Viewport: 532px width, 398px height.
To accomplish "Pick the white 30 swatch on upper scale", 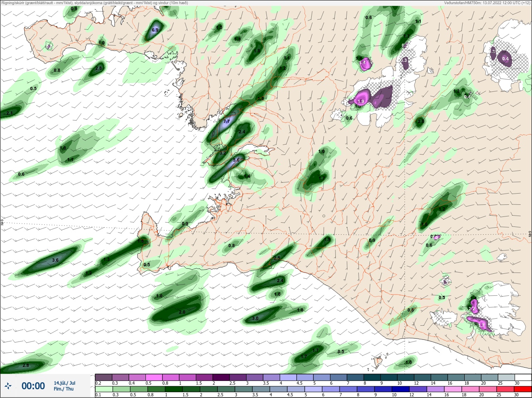I will pyautogui.click(x=523, y=377).
